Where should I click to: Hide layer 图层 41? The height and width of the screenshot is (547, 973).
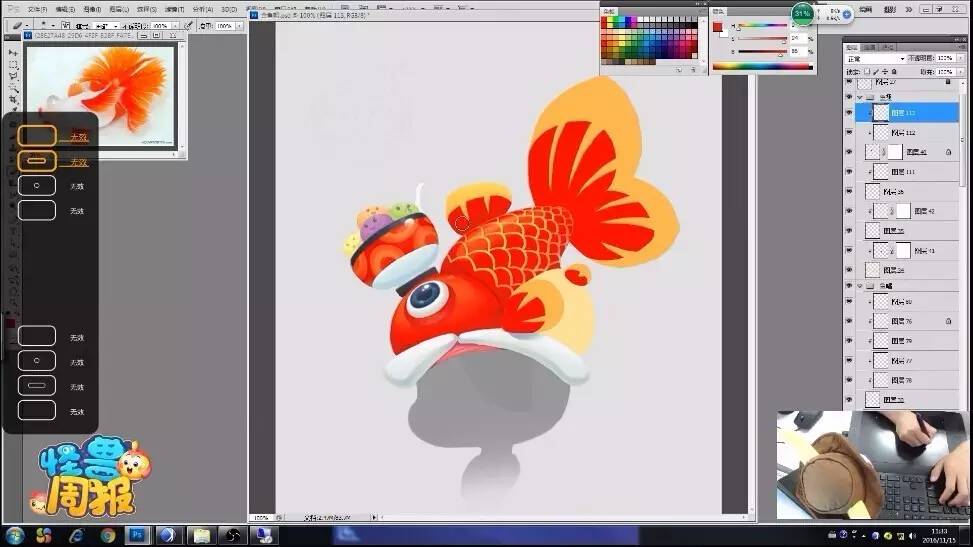point(850,152)
